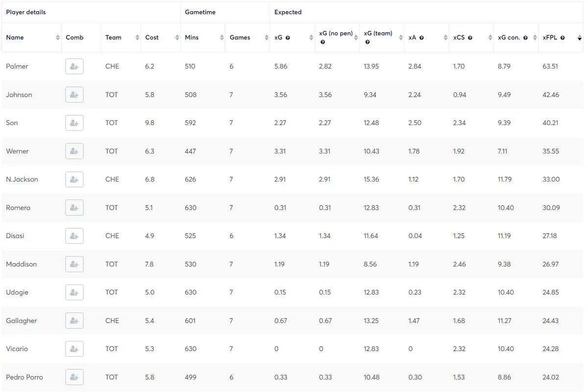Add Johnson to player comparison

click(x=74, y=95)
